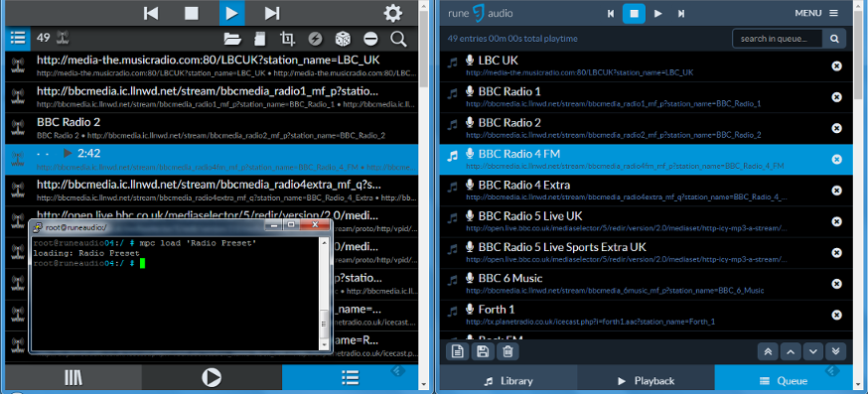Click the left player vertical scrollbar
The image size is (868, 394).
(x=424, y=197)
